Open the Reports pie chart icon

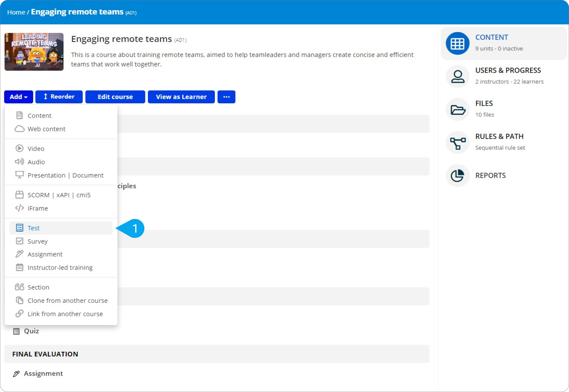(457, 176)
